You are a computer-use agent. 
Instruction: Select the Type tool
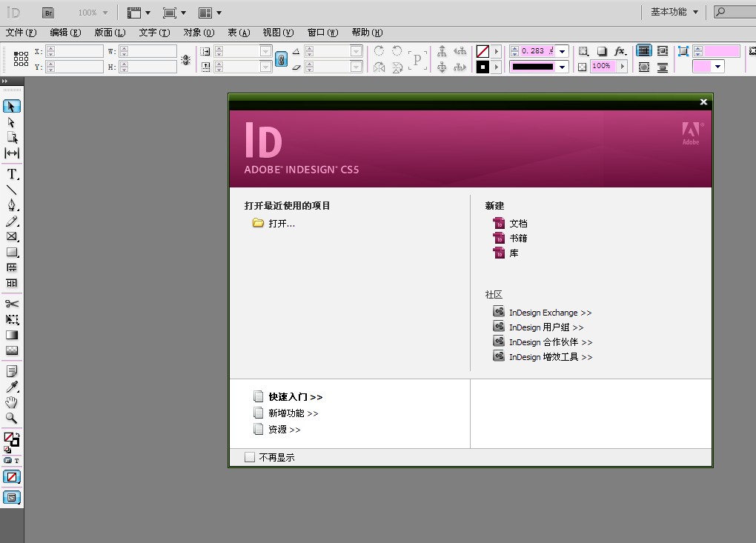[12, 175]
